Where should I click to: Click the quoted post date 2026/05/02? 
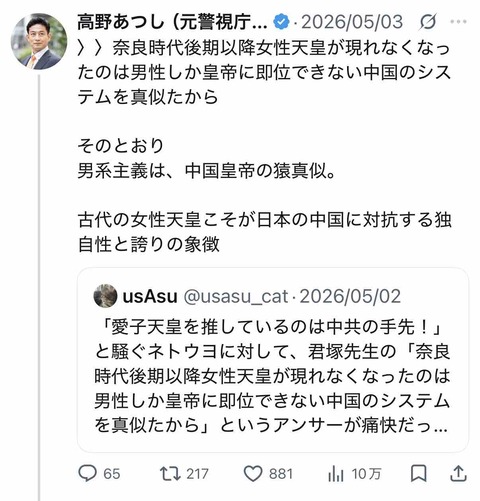coord(350,296)
